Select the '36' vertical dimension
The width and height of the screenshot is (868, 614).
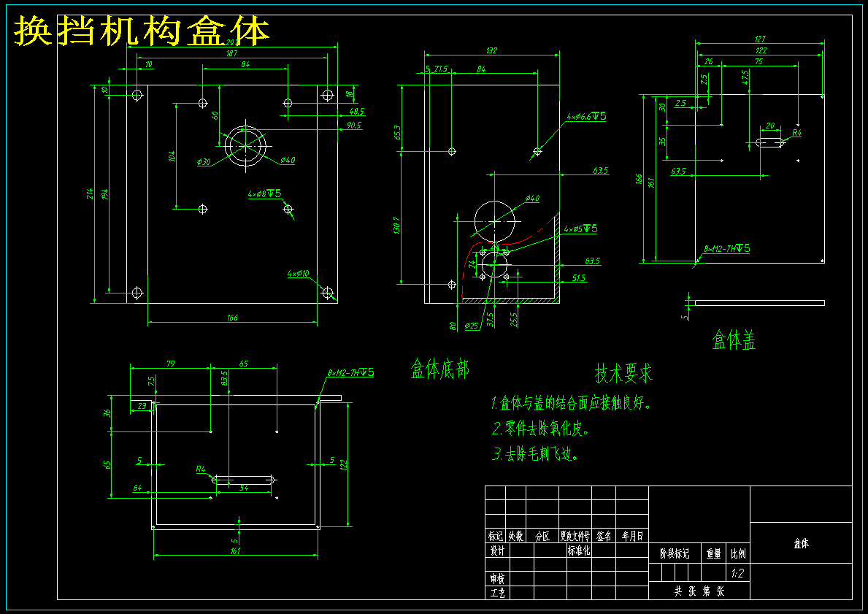pyautogui.click(x=107, y=413)
